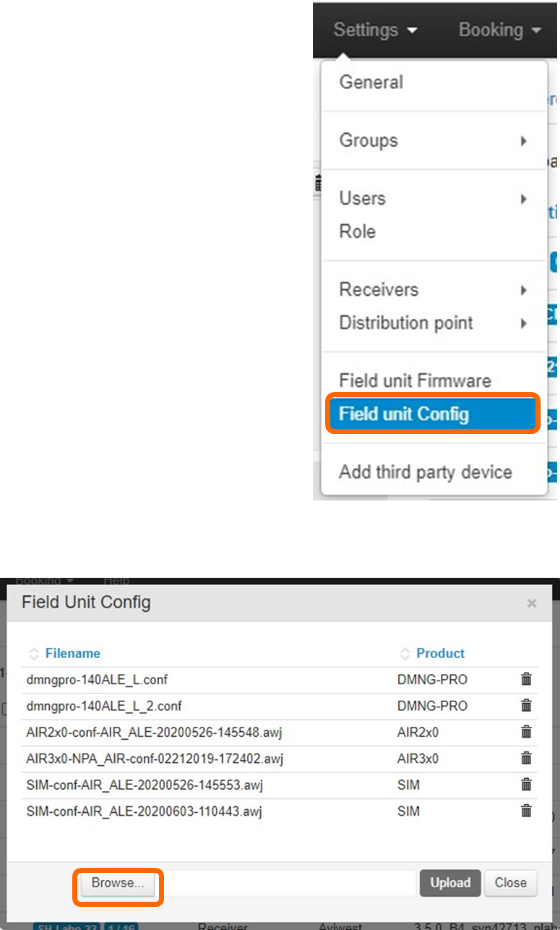Sort the list by Filename column
Image resolution: width=560 pixels, height=930 pixels.
pyautogui.click(x=72, y=653)
